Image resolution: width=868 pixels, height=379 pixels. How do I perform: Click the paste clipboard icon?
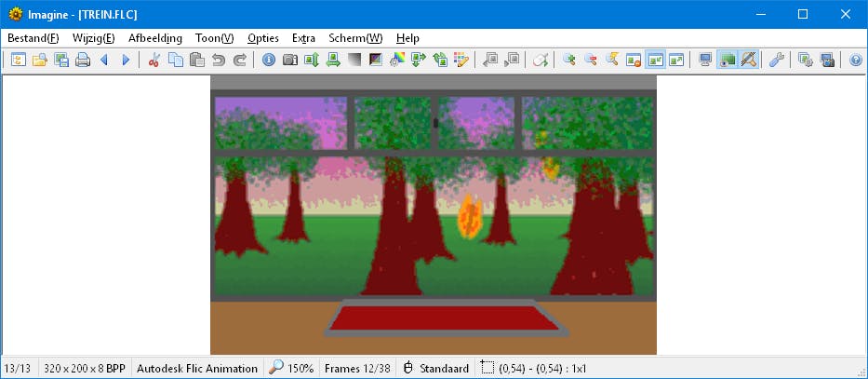[x=197, y=60]
